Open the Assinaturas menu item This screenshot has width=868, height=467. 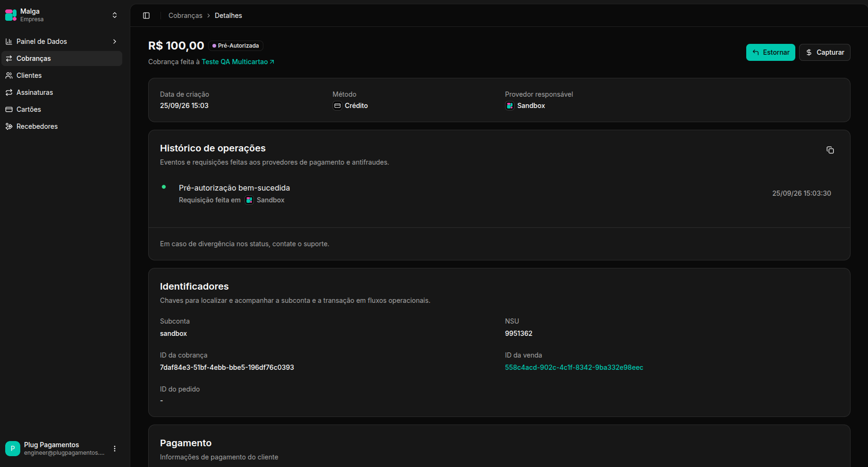tap(62, 92)
